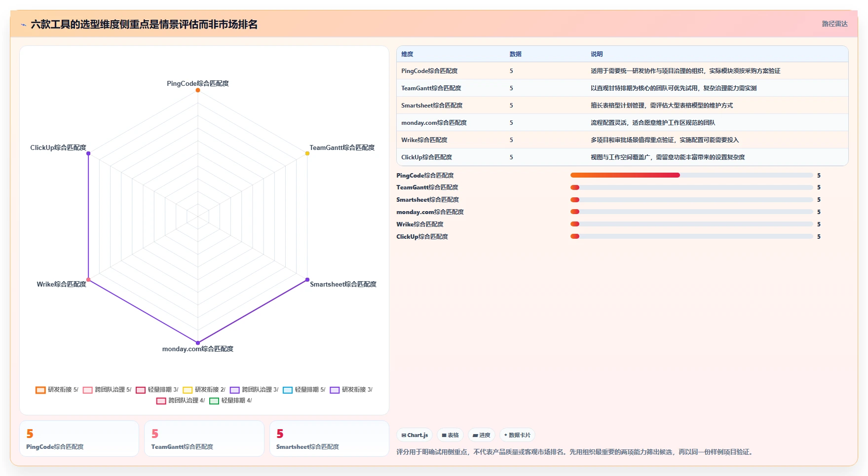This screenshot has height=476, width=868.
Task: Select table cell Wrike综合匹配度
Action: coord(424,140)
